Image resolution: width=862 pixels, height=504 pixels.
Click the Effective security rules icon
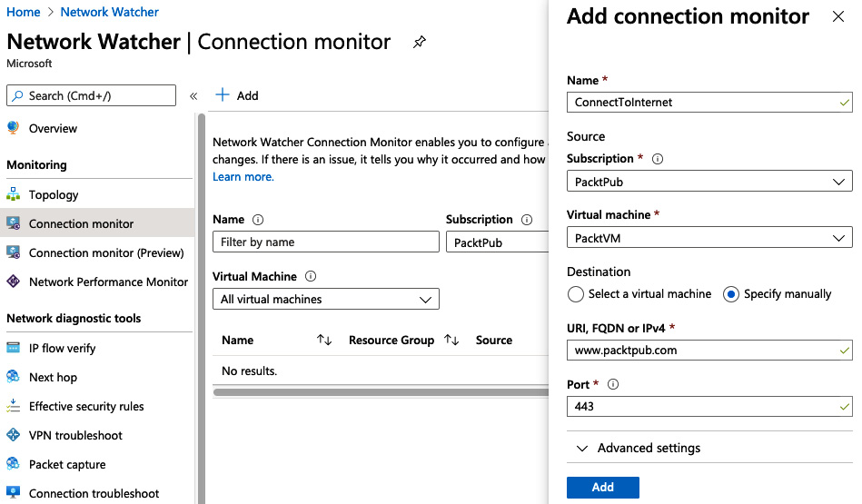click(14, 406)
